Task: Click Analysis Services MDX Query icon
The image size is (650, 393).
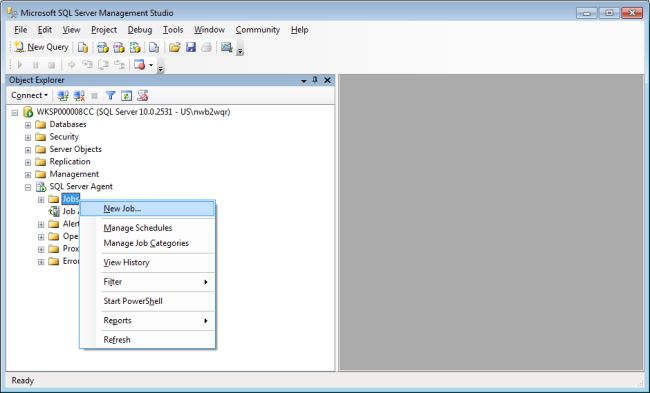Action: [x=103, y=48]
